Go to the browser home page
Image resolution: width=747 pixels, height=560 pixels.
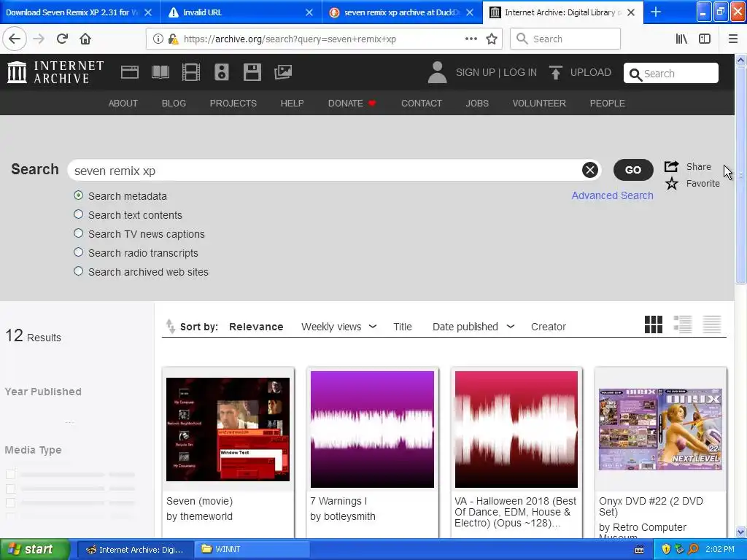pyautogui.click(x=85, y=39)
